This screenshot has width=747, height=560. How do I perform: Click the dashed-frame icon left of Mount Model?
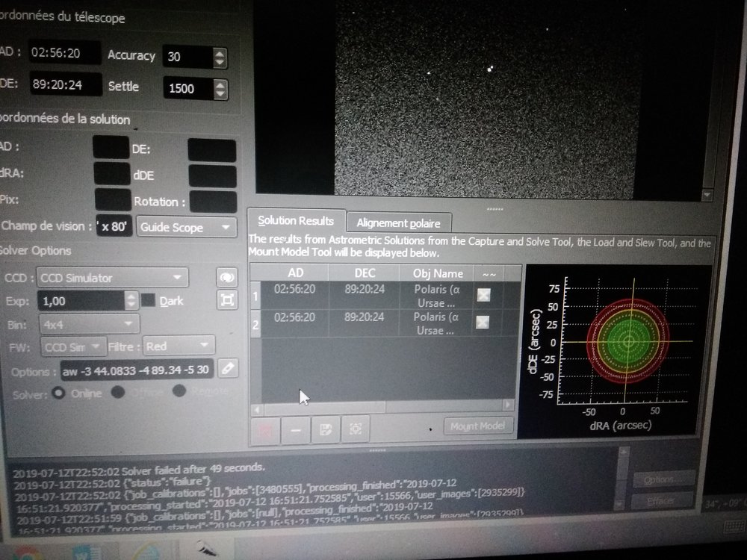[356, 429]
